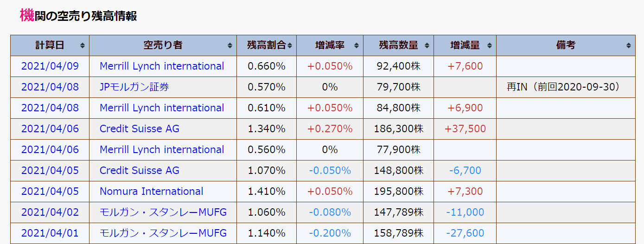Screen dimensions: 644x244
Task: Select the 再IN（前回2020-09-30） remark cell
Action: 566,87
